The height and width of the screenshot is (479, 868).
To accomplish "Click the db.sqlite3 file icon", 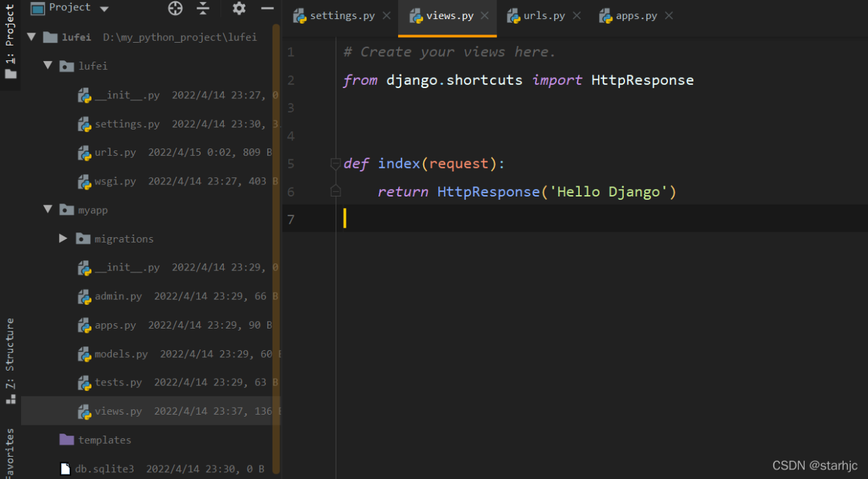I will point(65,469).
